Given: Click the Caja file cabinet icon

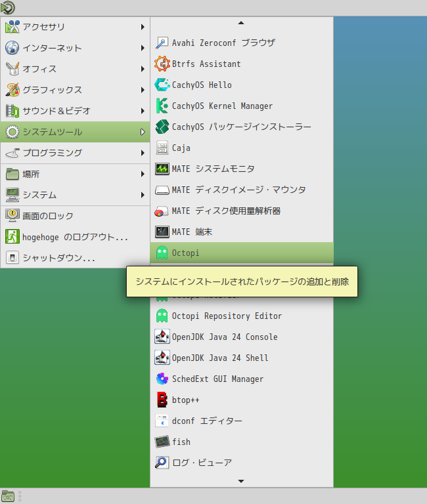Looking at the screenshot, I should (x=162, y=148).
